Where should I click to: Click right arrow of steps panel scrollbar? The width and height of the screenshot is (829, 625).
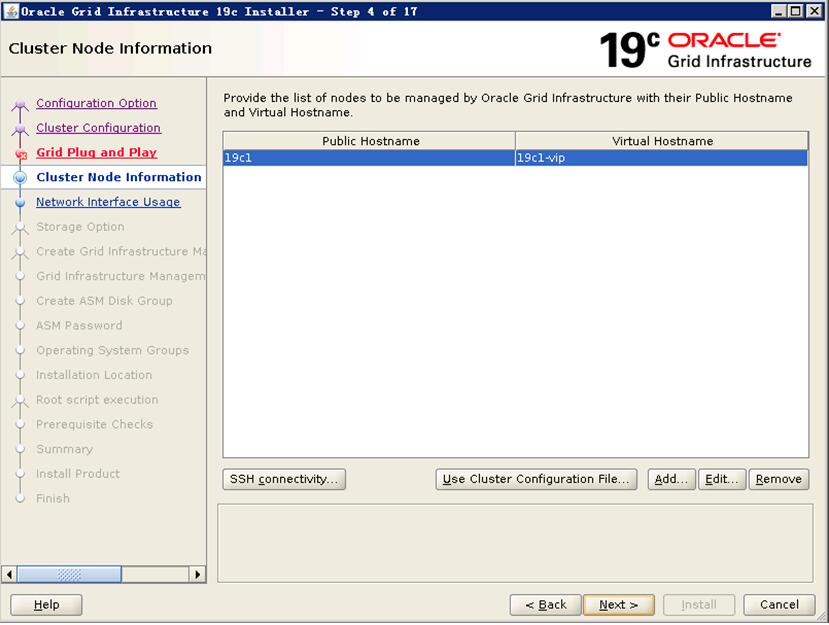click(x=197, y=574)
